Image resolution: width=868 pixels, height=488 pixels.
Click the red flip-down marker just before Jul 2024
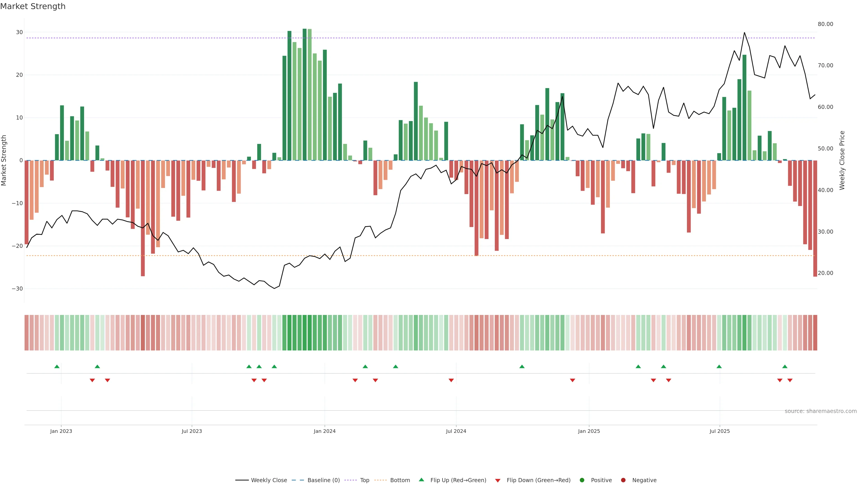(x=451, y=380)
